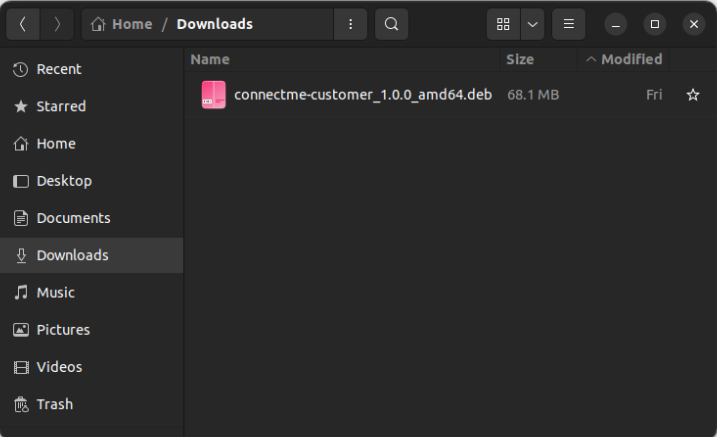Image resolution: width=717 pixels, height=437 pixels.
Task: Select connectme-customer_1.0.0_amd64.deb file name
Action: tap(363, 95)
